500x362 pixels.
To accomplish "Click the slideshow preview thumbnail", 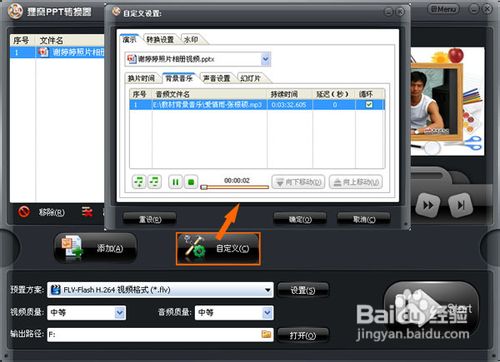I will 447,101.
